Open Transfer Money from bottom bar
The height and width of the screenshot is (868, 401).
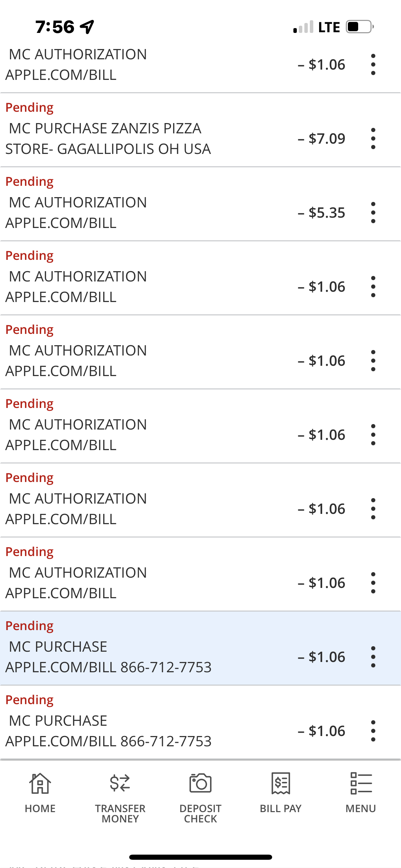coord(120,783)
